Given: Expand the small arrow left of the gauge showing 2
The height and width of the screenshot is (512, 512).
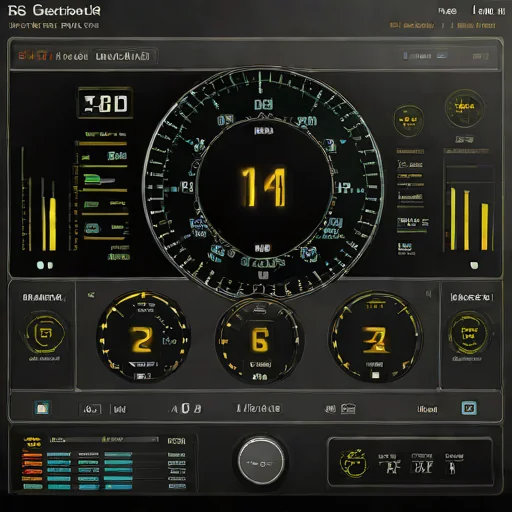Looking at the screenshot, I should coord(91,295).
